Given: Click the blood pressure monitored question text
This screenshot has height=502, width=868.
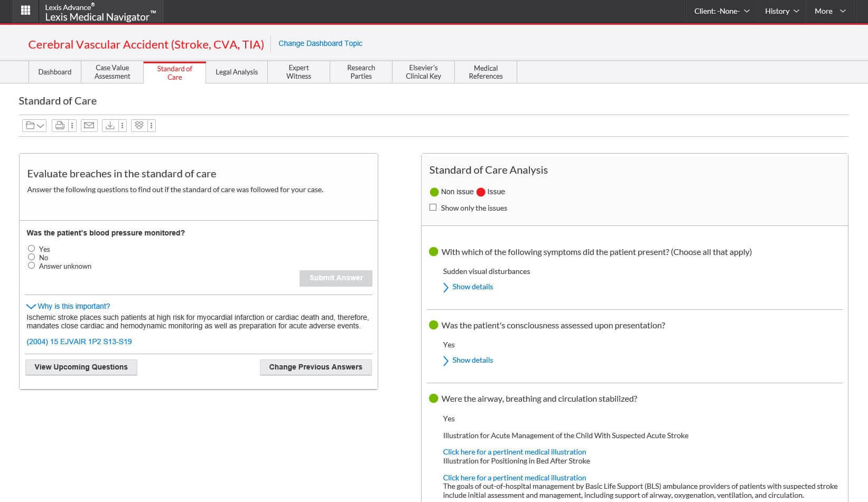Looking at the screenshot, I should tap(106, 233).
